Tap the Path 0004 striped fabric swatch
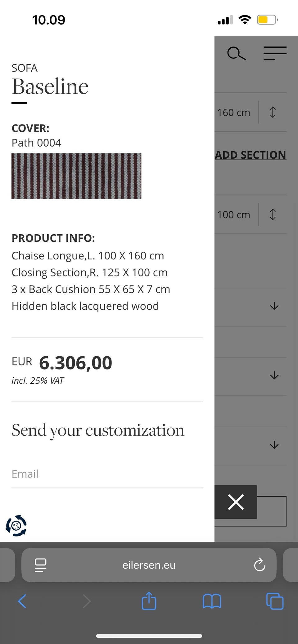 point(76,176)
